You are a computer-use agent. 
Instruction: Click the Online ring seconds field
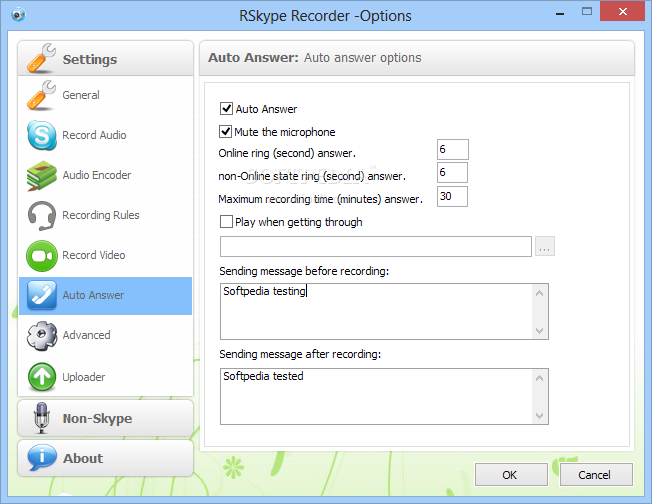(x=453, y=149)
